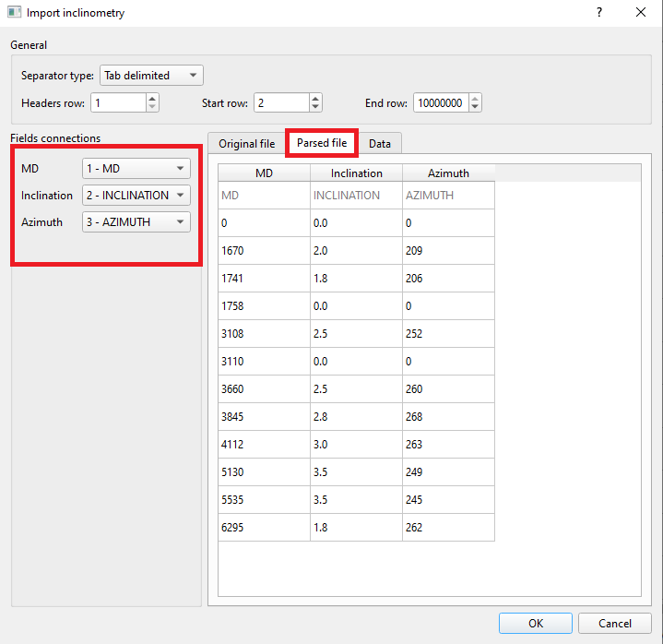
Task: Open the Separator type dropdown
Action: tap(151, 76)
